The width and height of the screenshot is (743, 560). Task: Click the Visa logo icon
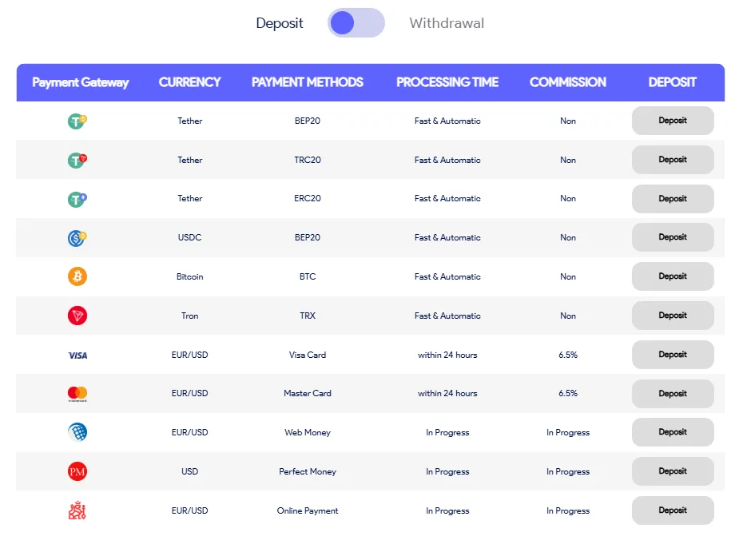click(77, 355)
